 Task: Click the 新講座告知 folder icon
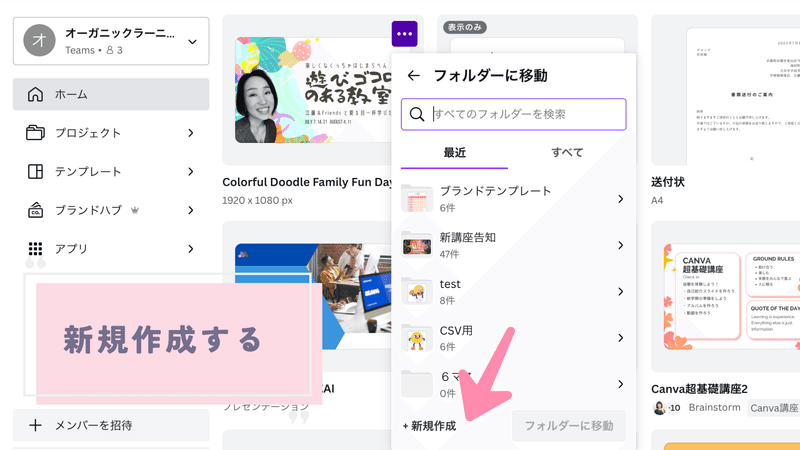(417, 245)
